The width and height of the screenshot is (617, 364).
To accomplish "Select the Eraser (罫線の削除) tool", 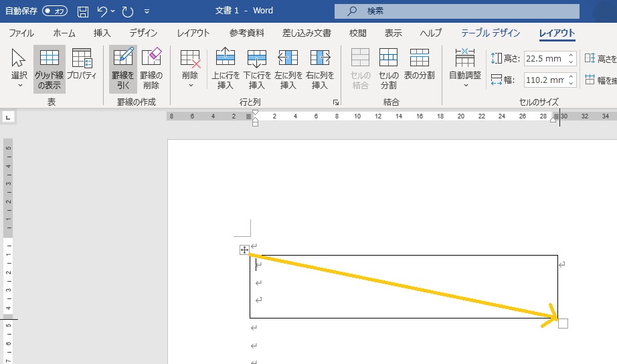I will pyautogui.click(x=151, y=68).
